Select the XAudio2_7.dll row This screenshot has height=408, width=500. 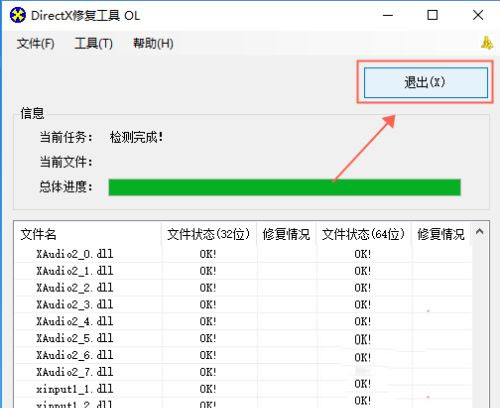click(243, 372)
